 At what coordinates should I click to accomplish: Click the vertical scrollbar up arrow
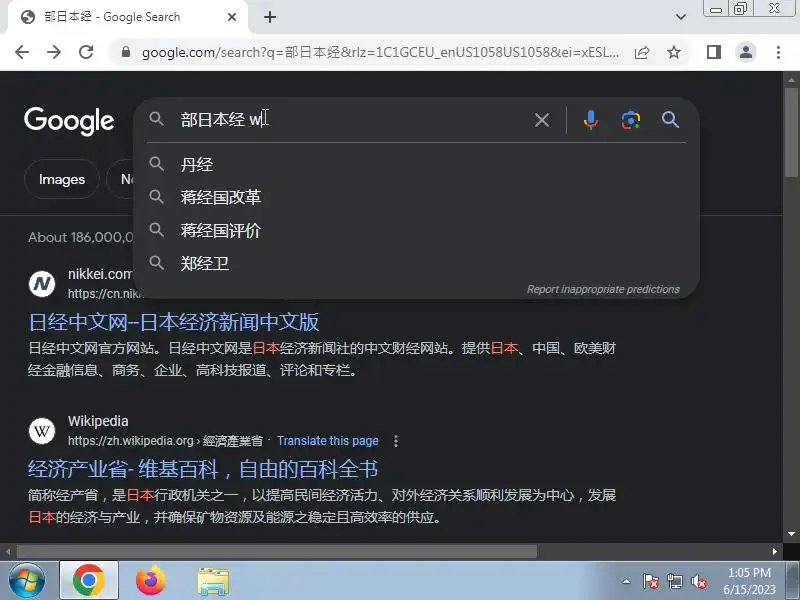coord(791,80)
